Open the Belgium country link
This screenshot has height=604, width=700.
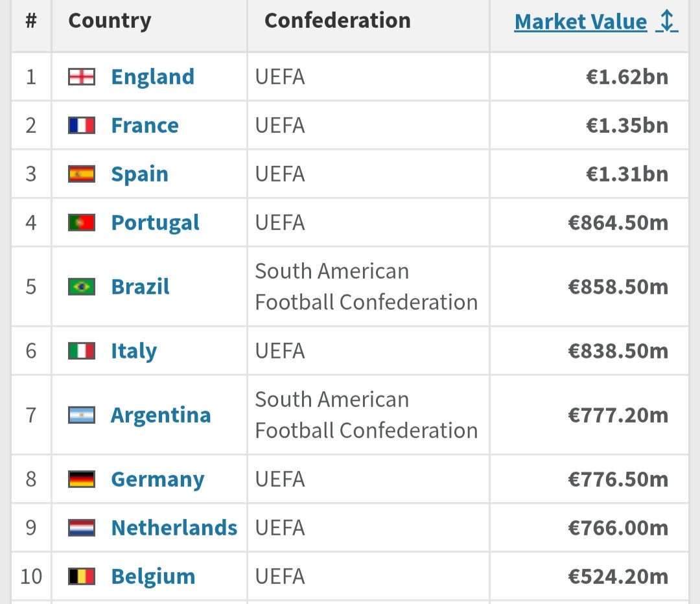(x=153, y=576)
